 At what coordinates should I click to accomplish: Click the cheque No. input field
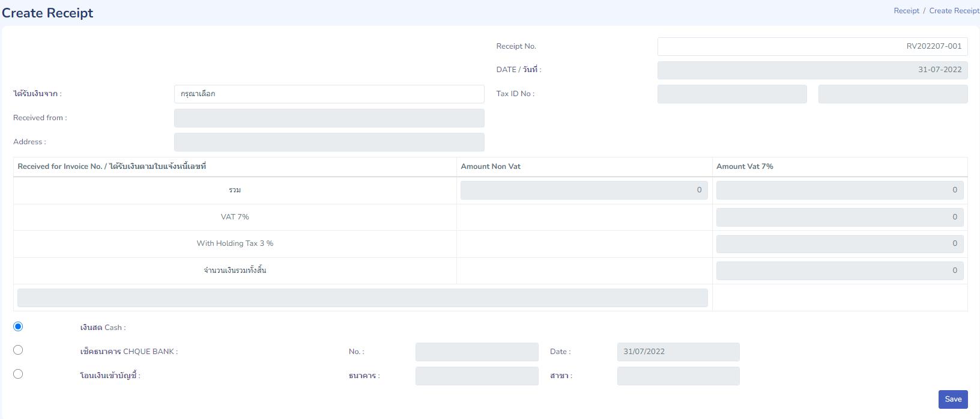(477, 352)
